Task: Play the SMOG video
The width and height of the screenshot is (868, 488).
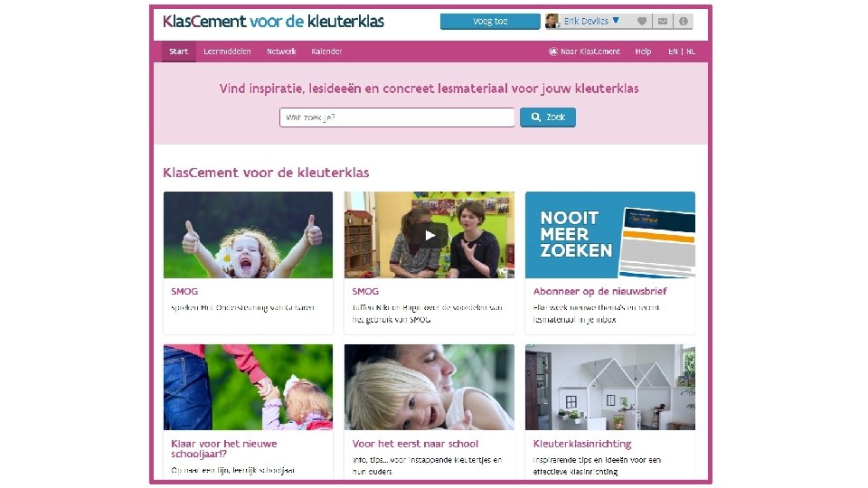Action: [429, 235]
